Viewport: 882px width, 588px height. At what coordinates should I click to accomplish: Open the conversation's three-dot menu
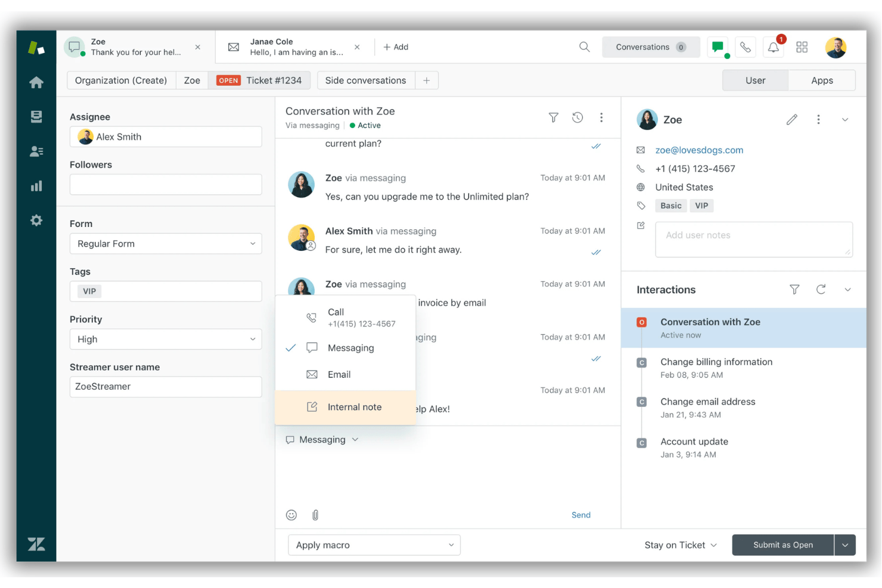tap(601, 118)
